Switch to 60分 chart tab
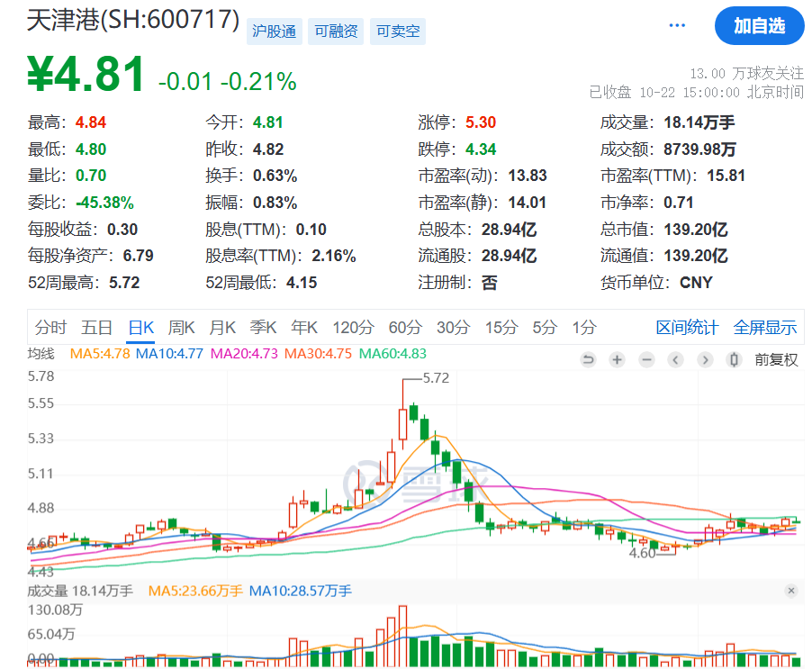812x669 pixels. click(x=405, y=327)
